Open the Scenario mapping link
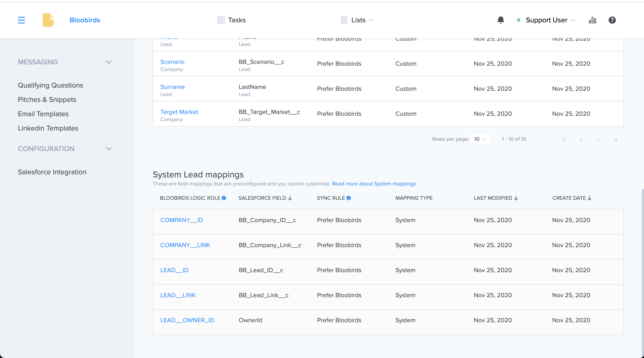This screenshot has height=358, width=644. tap(172, 62)
